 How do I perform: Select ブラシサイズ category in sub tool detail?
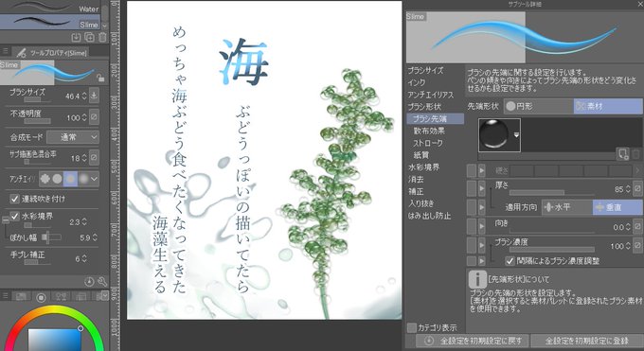(x=425, y=71)
